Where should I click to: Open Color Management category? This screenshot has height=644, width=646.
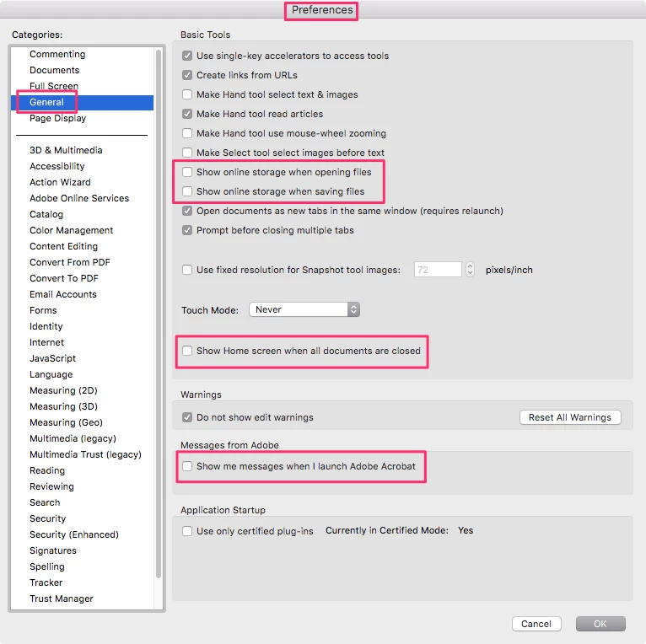pos(72,230)
